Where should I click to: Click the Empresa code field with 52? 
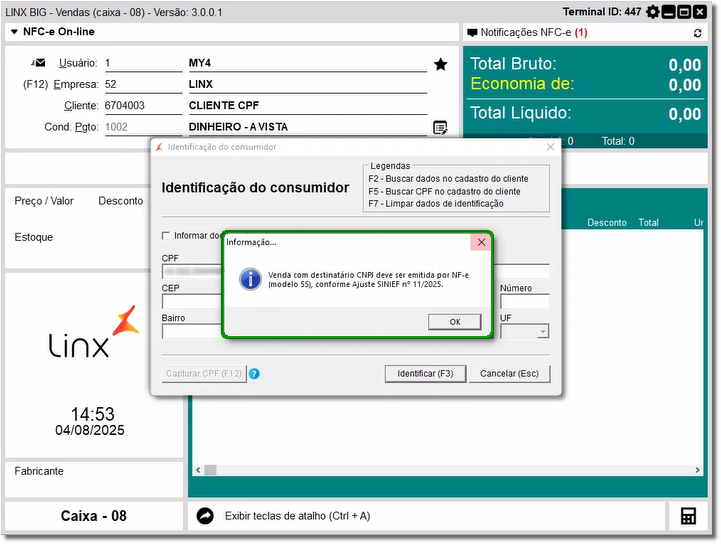tap(143, 85)
